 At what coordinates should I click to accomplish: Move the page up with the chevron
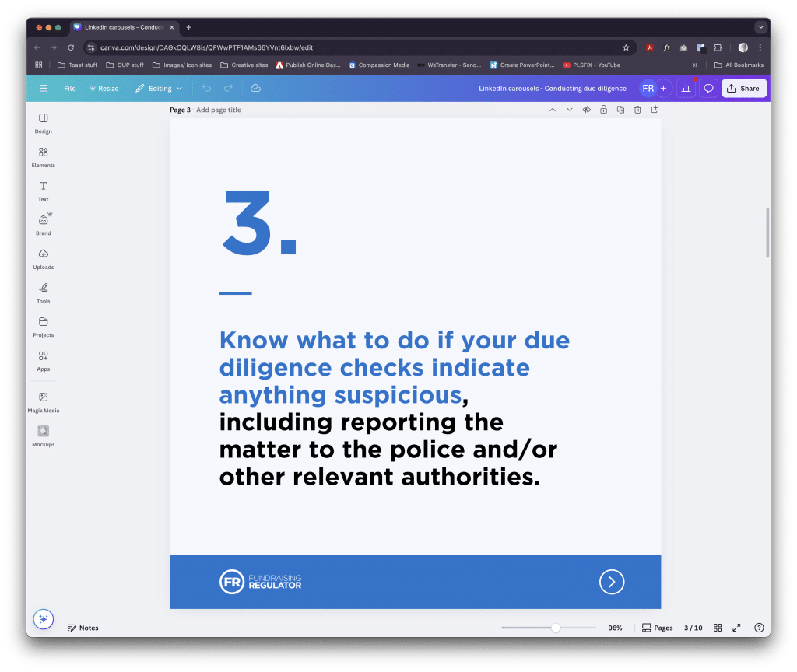pos(553,110)
